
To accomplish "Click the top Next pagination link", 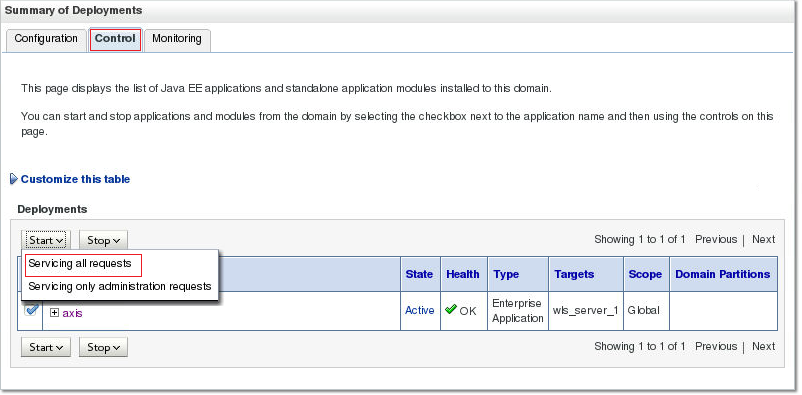I will [x=763, y=239].
